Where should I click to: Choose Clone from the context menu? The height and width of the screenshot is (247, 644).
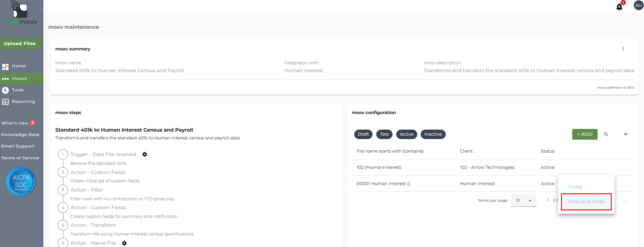pos(575,187)
